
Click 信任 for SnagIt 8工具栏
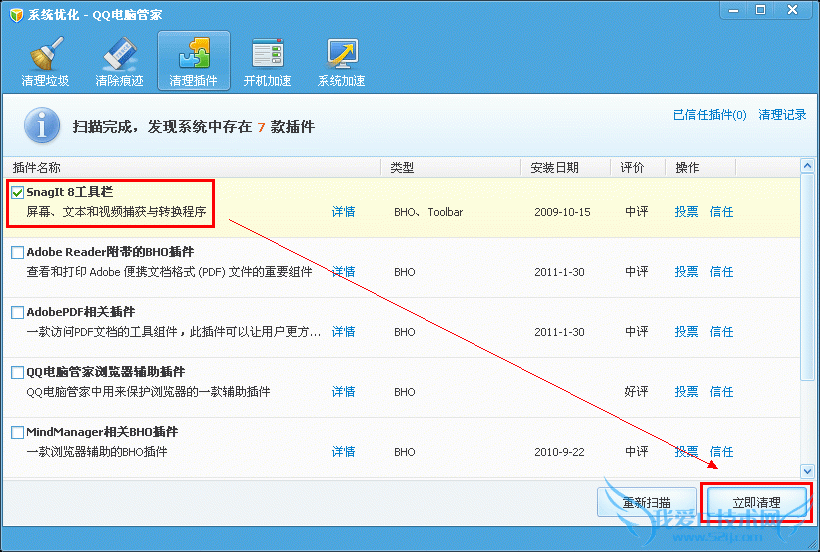tap(721, 212)
